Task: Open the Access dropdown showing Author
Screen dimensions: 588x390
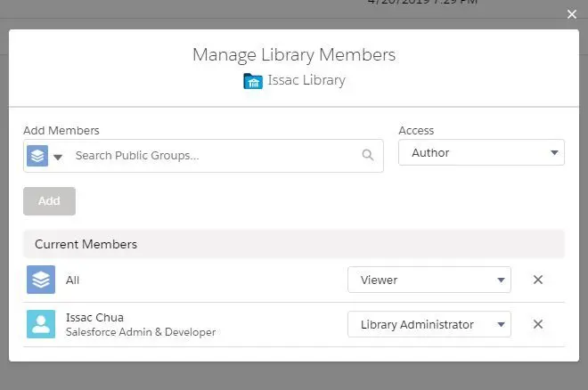Action: tap(481, 152)
